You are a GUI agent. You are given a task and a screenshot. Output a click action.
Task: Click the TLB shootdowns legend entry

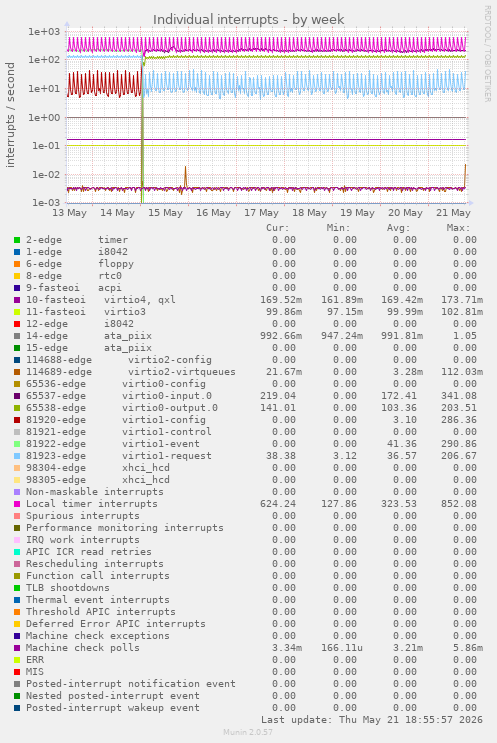pos(68,588)
